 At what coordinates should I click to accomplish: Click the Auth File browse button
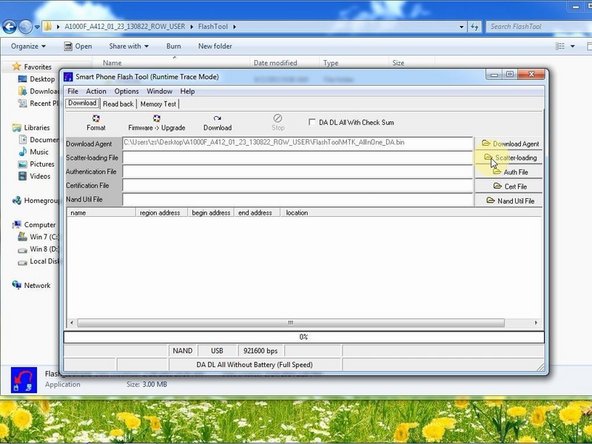tap(509, 172)
